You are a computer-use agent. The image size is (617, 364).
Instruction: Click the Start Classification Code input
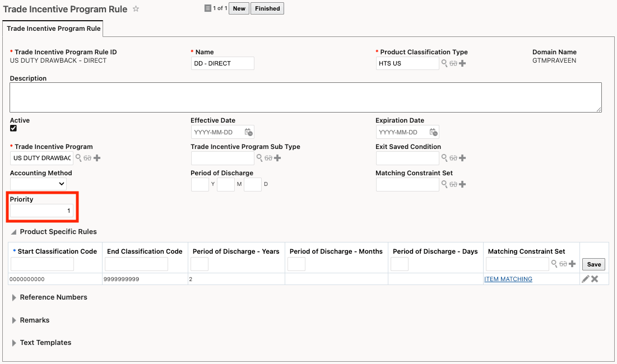tap(42, 264)
